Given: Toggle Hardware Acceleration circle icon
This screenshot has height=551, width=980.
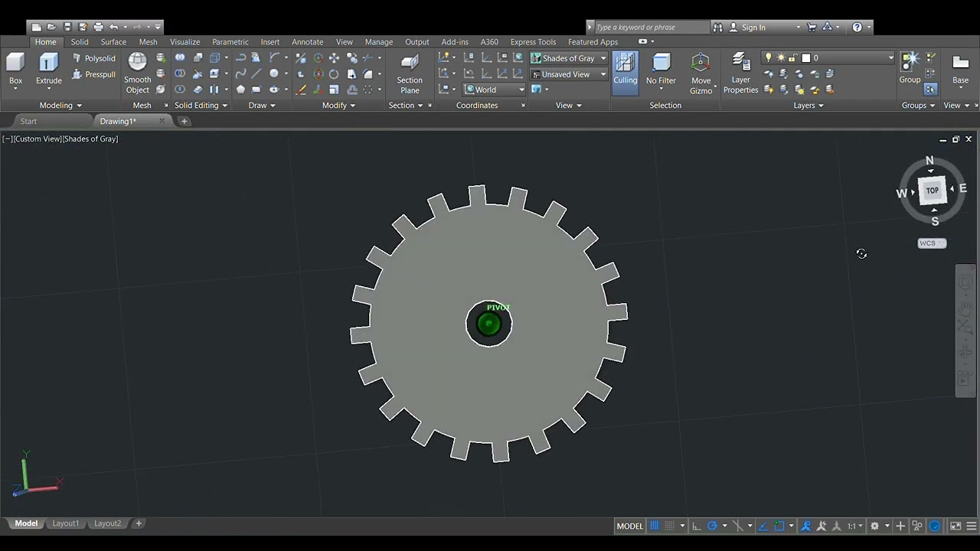Looking at the screenshot, I should point(935,526).
